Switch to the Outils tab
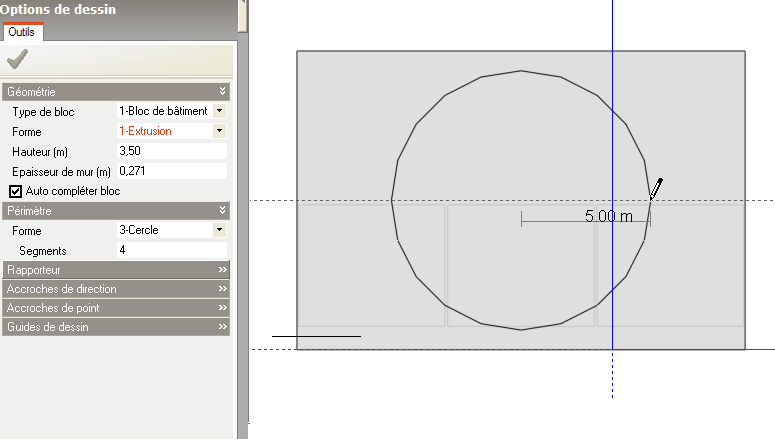Image resolution: width=775 pixels, height=440 pixels. pos(21,33)
